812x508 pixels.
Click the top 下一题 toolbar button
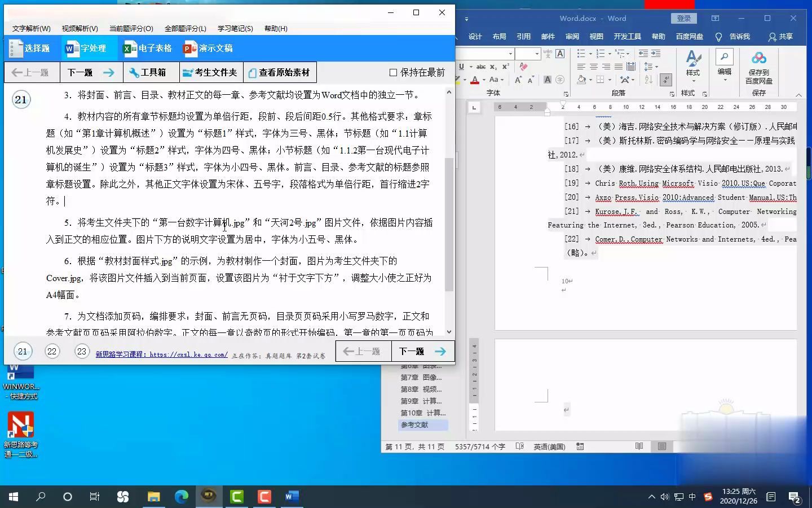(91, 72)
